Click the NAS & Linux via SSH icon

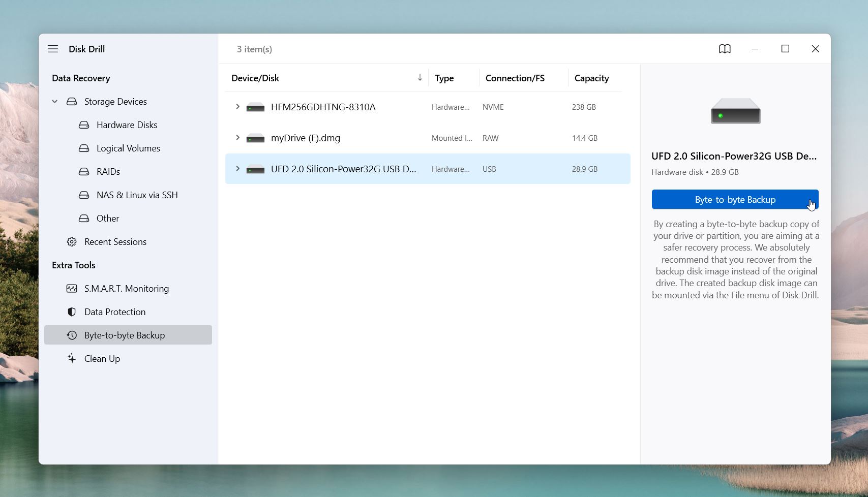[84, 195]
